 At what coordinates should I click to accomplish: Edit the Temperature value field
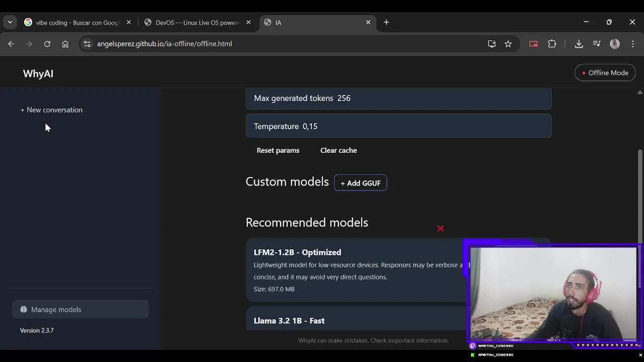398,126
